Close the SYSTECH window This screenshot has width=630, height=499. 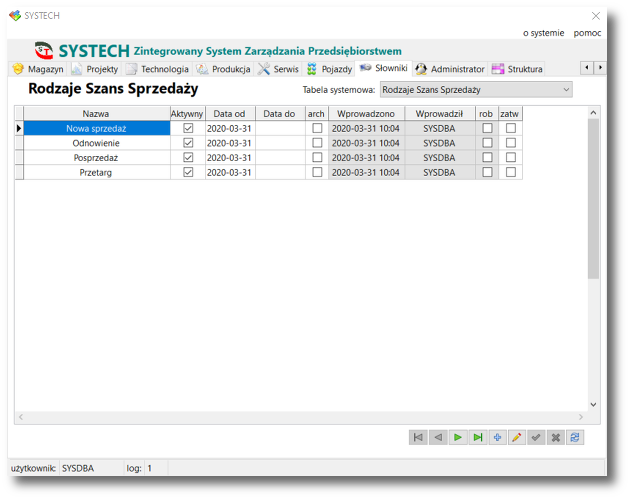point(595,16)
